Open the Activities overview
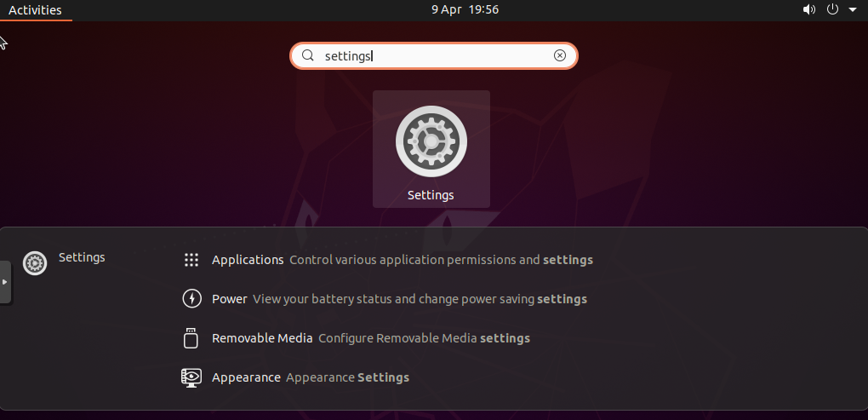Screen dimensions: 868x420 36,10
